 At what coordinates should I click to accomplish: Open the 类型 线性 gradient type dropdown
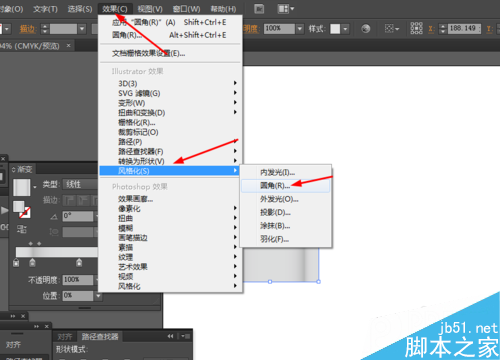(81, 184)
